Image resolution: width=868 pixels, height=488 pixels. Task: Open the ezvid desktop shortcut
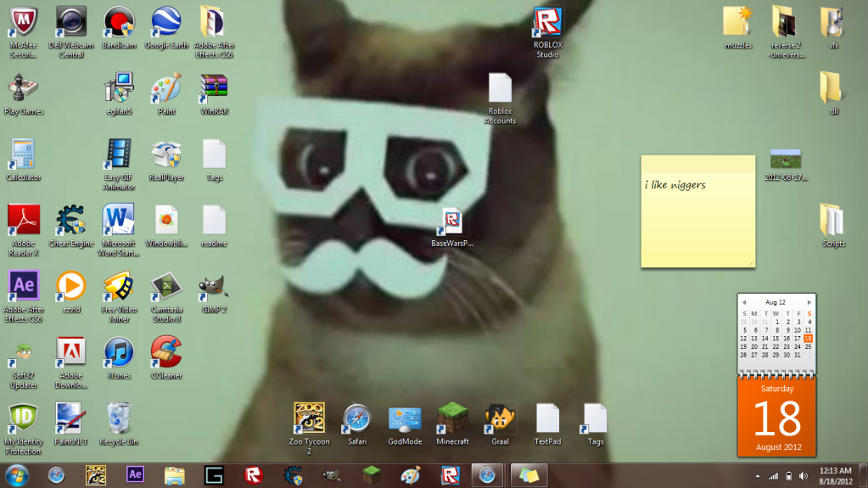pyautogui.click(x=71, y=292)
